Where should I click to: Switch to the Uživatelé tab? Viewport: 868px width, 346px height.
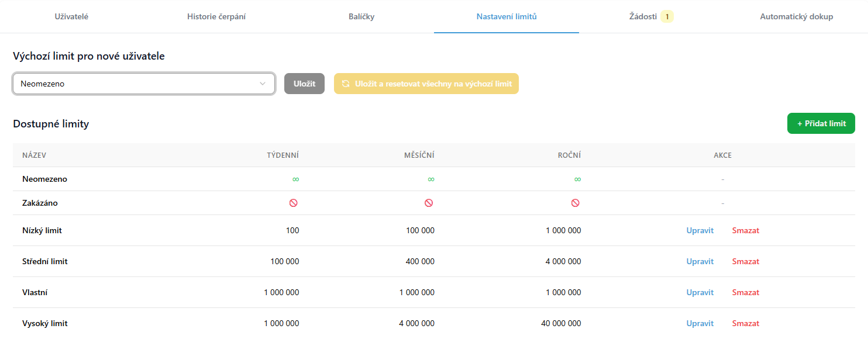71,16
